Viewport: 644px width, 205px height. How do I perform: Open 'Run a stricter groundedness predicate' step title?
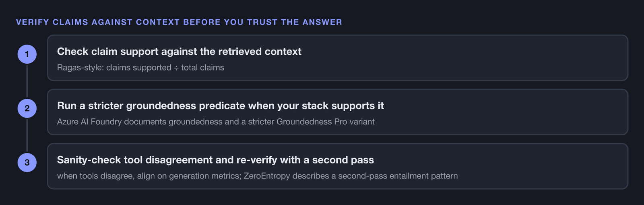(x=221, y=106)
